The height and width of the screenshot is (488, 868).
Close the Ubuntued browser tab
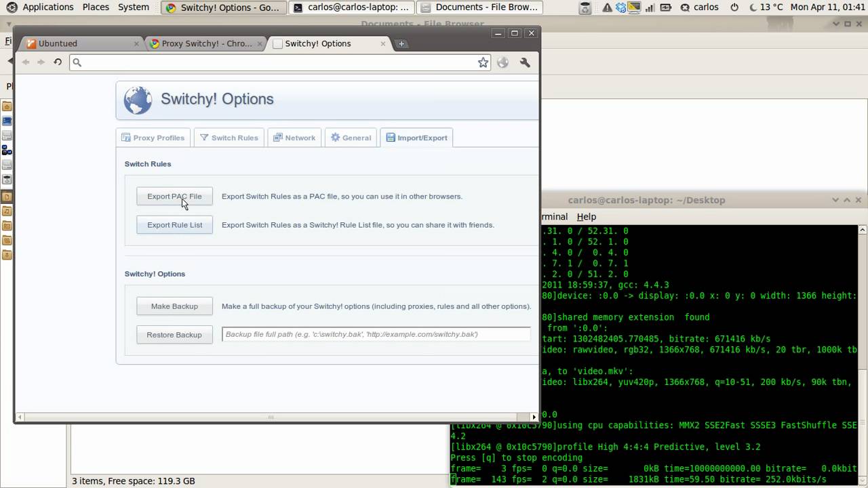pos(136,43)
